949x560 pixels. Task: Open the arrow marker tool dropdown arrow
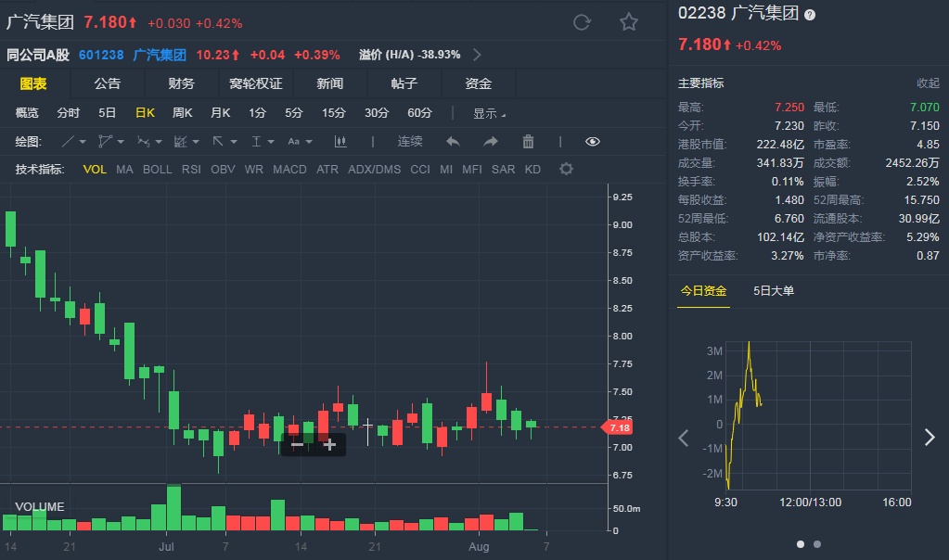(x=234, y=142)
